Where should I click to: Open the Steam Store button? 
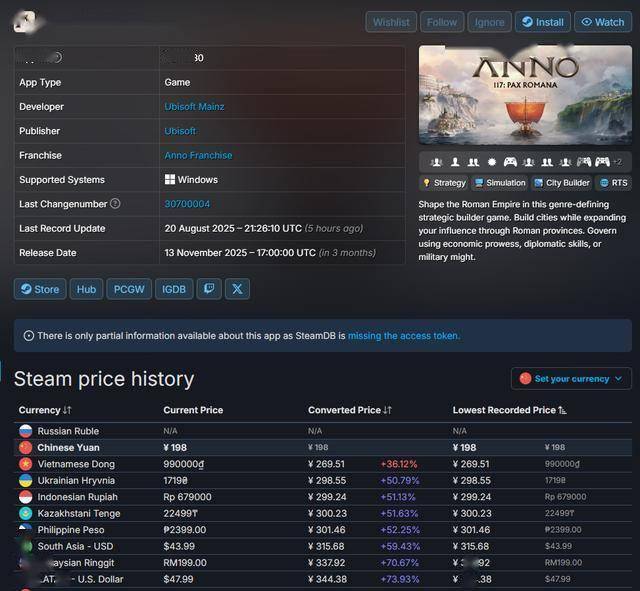click(40, 289)
